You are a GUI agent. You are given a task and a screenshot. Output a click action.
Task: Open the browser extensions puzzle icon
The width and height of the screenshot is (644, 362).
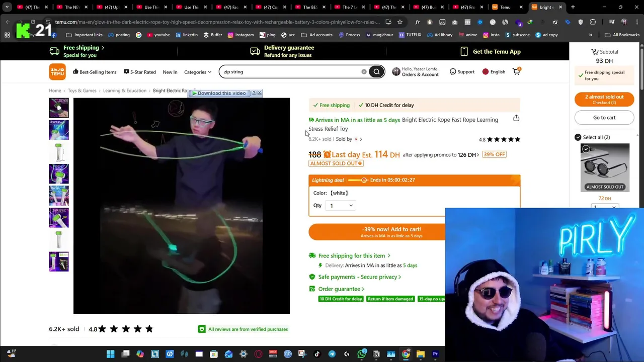click(593, 22)
